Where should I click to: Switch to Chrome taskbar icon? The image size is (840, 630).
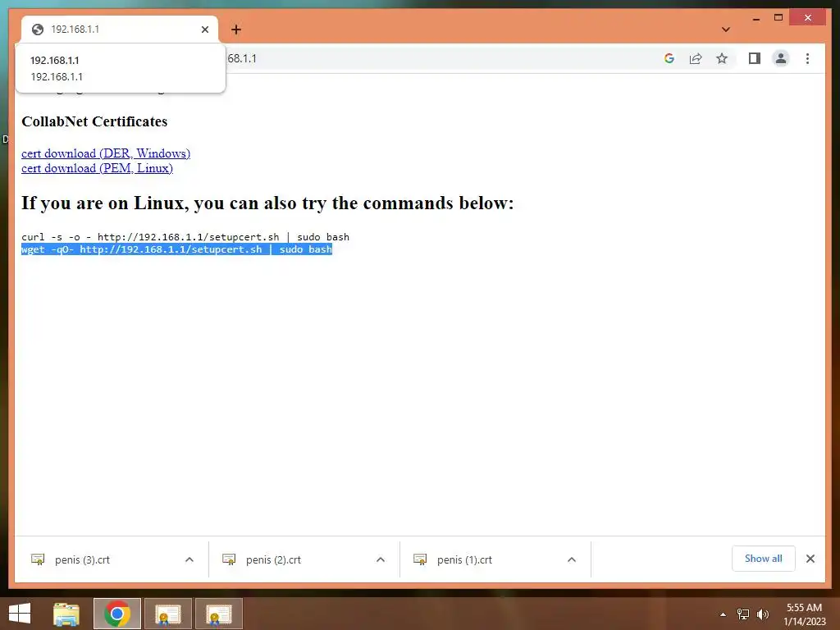point(117,614)
